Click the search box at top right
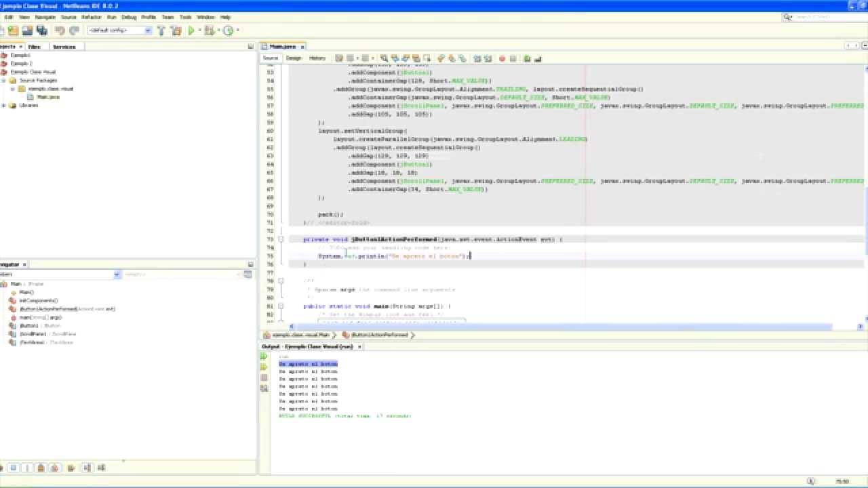The height and width of the screenshot is (488, 868). [x=824, y=17]
